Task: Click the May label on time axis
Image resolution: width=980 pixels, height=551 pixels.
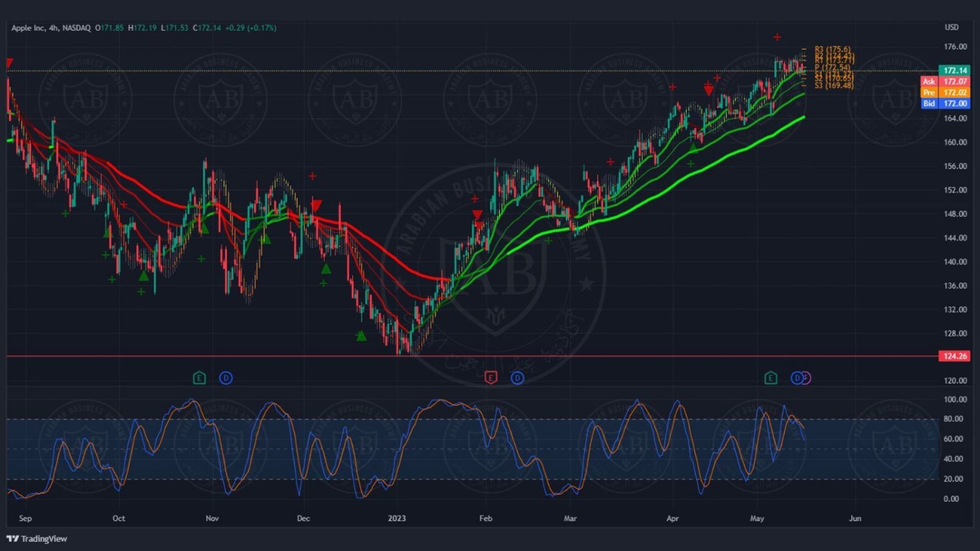Action: (757, 518)
